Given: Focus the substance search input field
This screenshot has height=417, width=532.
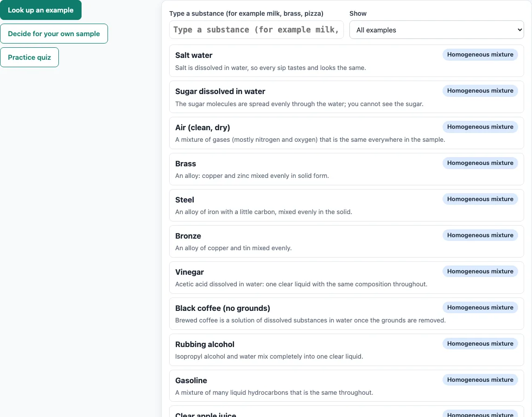Looking at the screenshot, I should tap(257, 30).
